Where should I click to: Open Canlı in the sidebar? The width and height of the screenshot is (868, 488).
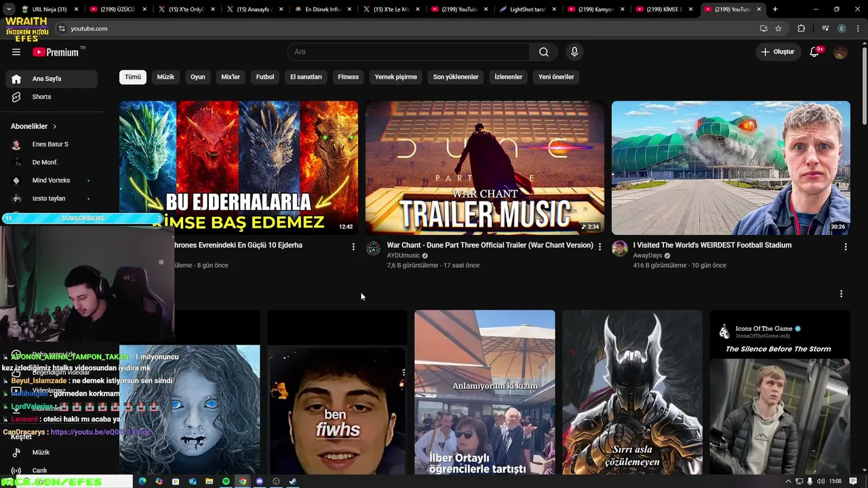[x=52, y=470]
